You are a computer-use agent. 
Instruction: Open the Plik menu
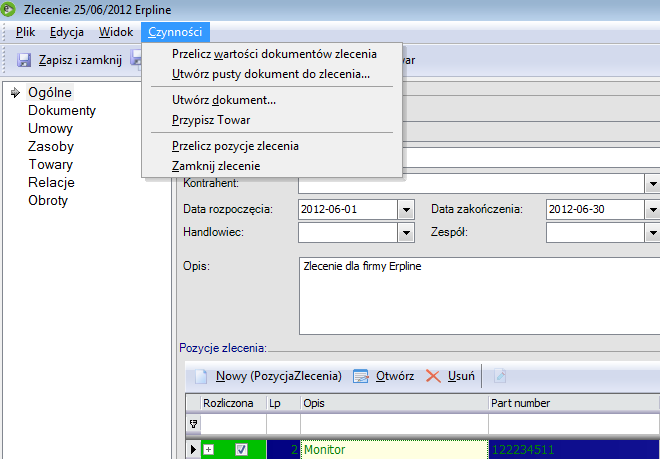(25, 32)
